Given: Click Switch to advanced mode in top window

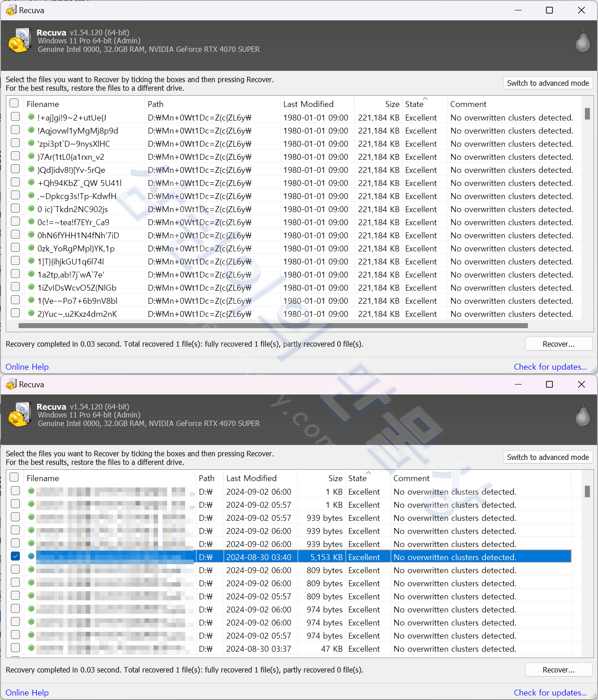Looking at the screenshot, I should click(548, 83).
